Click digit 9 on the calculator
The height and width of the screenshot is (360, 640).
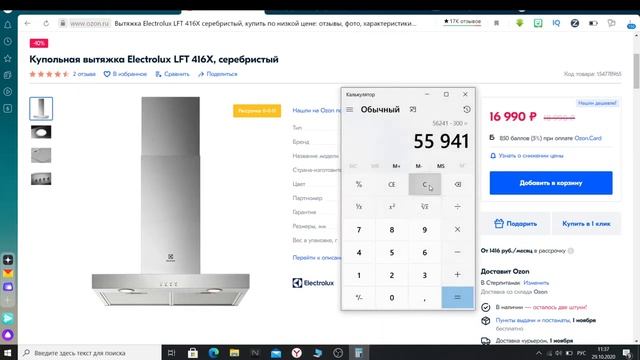pyautogui.click(x=424, y=229)
